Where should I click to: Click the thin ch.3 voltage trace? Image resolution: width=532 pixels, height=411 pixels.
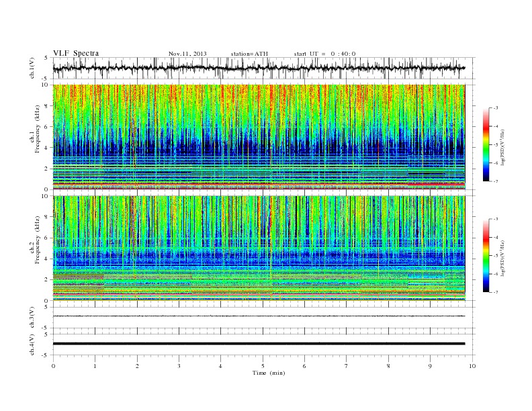[259, 316]
